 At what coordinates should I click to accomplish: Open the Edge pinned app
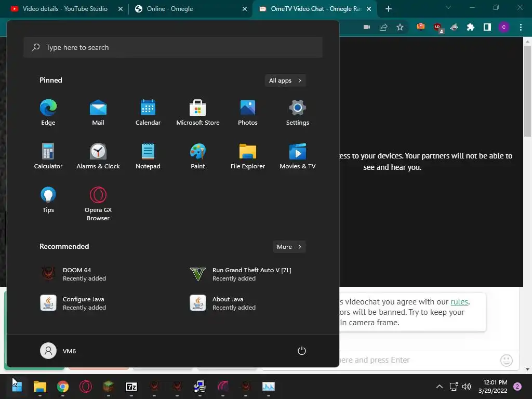point(48,113)
